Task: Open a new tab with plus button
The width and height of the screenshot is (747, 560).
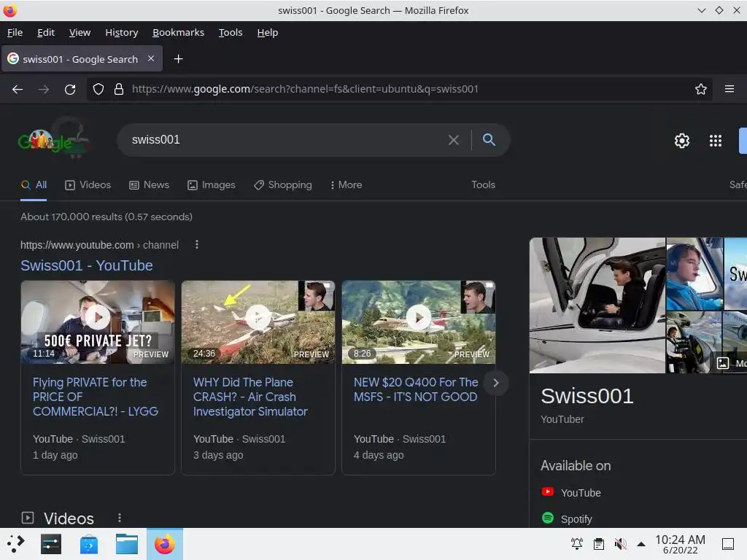Action: 178,59
